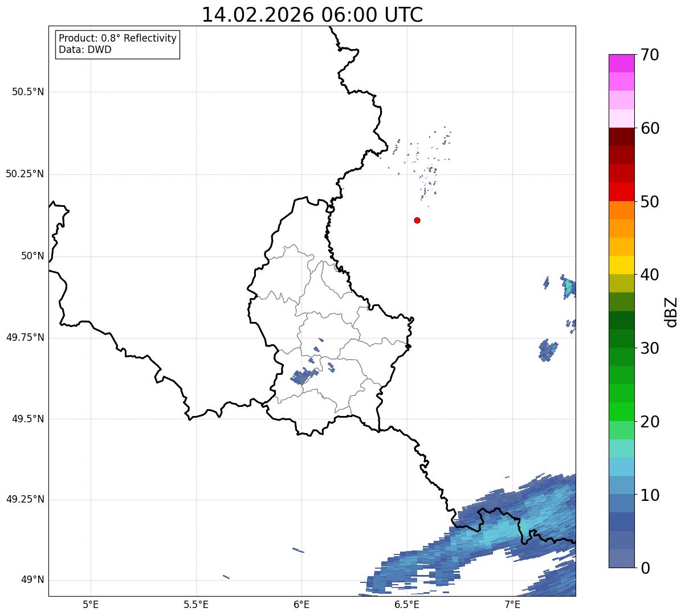Click the 50°N latitude label
This screenshot has height=616, width=685.
(32, 256)
